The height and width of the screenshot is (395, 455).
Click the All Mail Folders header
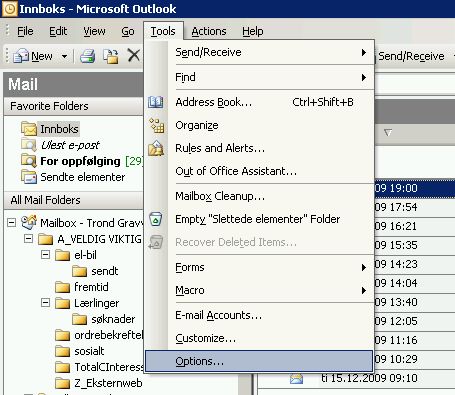[73, 200]
